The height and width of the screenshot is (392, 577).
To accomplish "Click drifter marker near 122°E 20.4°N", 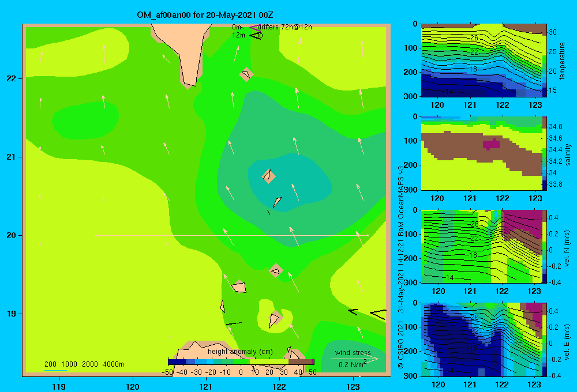I will point(277,202).
